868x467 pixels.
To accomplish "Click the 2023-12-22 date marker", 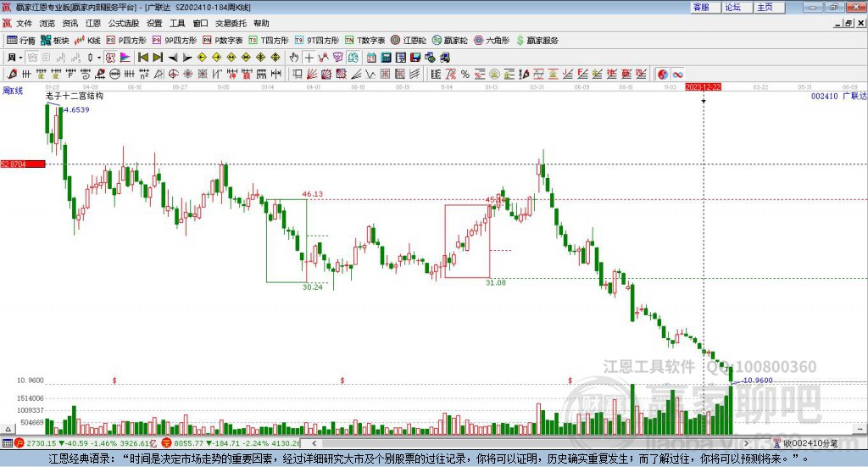I will (703, 86).
